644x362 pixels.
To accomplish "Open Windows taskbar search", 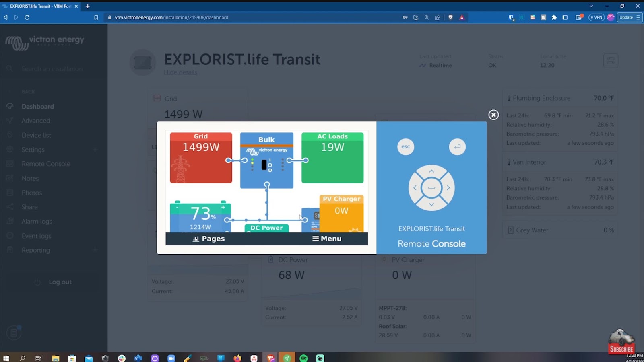I will coord(23,358).
